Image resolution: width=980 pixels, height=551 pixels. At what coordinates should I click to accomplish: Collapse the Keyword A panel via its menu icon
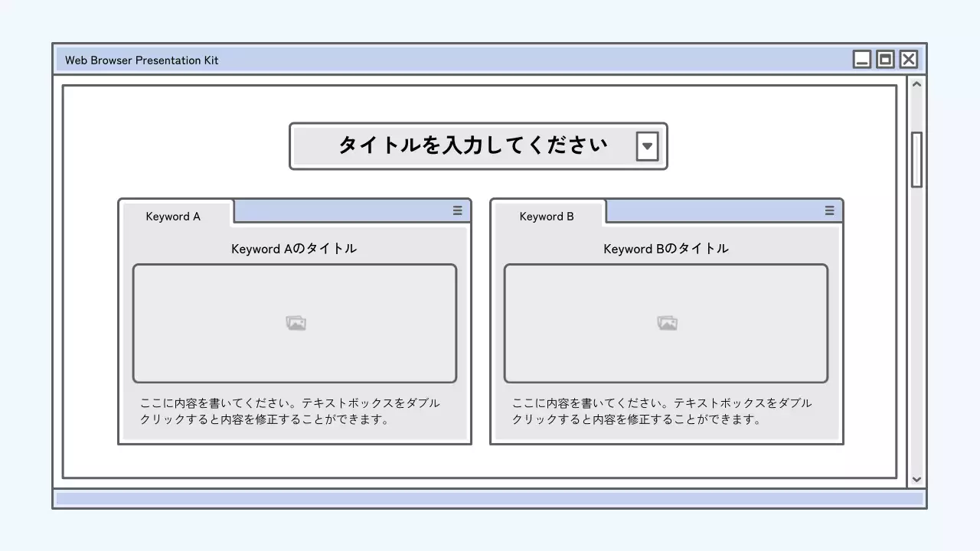coord(457,210)
